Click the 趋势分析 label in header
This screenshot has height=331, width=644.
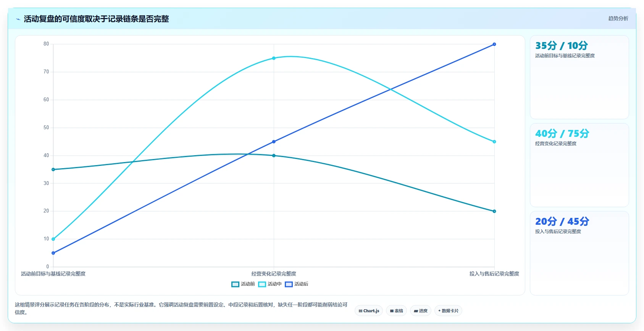click(618, 18)
